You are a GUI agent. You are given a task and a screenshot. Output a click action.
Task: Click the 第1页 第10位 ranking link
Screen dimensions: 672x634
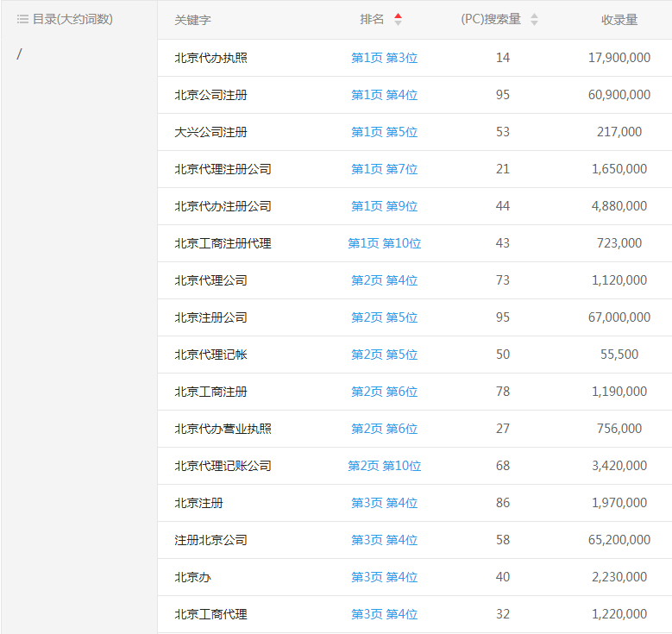coord(384,243)
